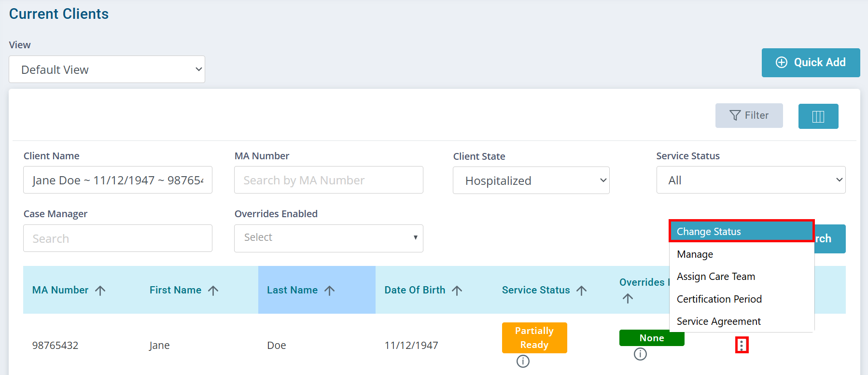Sort by Date Of Birth arrow
This screenshot has height=375, width=868.
pyautogui.click(x=457, y=291)
